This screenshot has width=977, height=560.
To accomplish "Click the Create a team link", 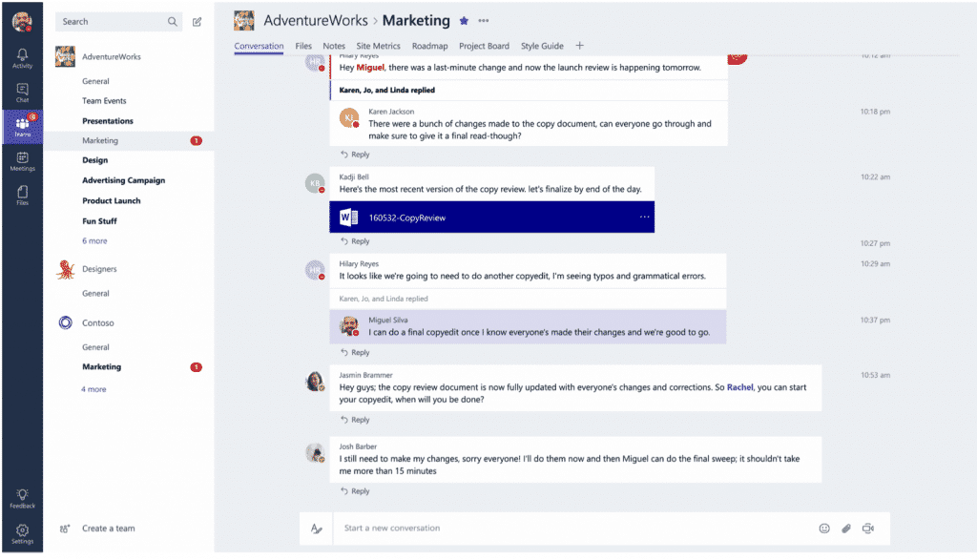I will pyautogui.click(x=109, y=529).
